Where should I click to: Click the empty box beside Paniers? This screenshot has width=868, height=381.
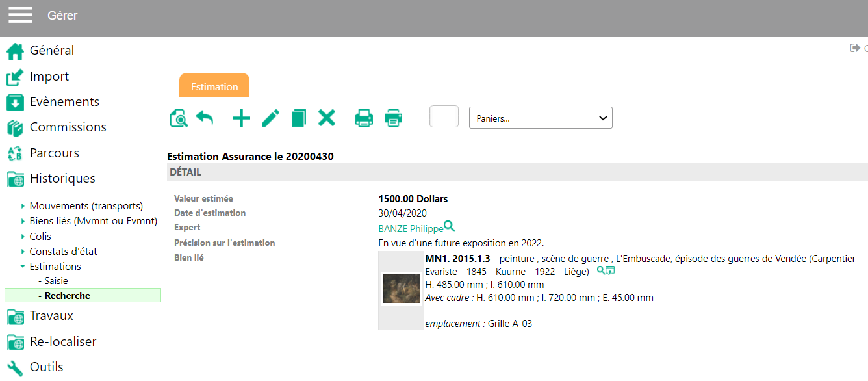click(444, 117)
